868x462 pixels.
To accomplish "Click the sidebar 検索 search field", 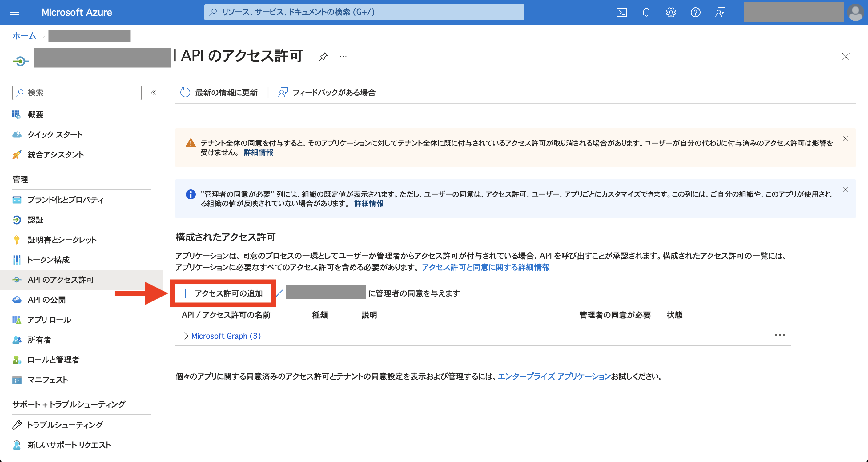I will (x=77, y=93).
